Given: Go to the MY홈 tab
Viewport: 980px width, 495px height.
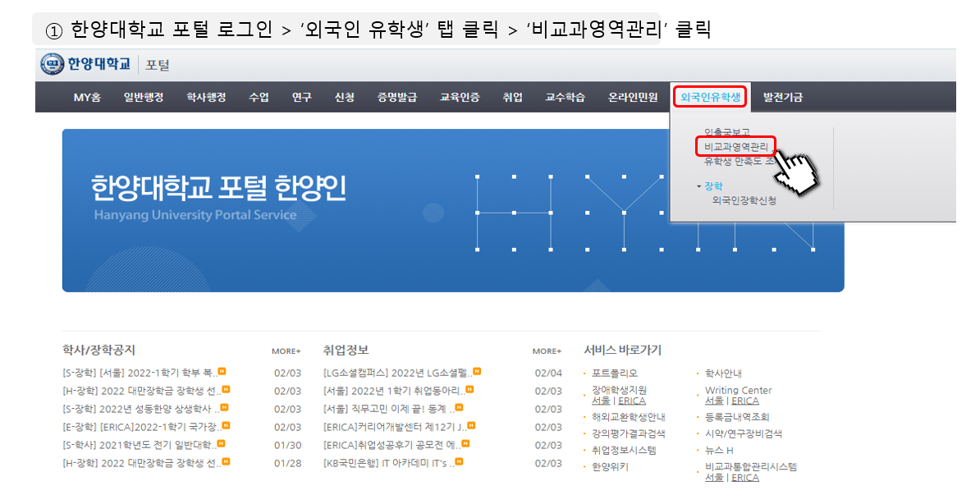Looking at the screenshot, I should 87,98.
